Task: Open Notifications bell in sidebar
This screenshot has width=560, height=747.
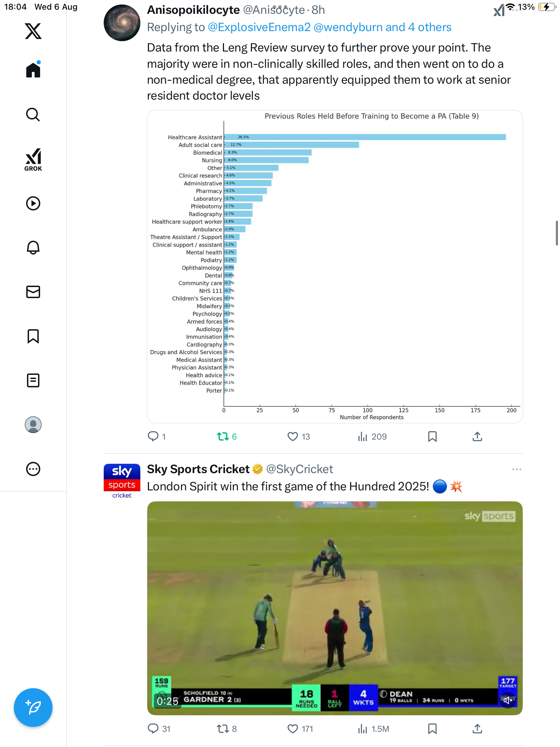Action: click(x=33, y=248)
